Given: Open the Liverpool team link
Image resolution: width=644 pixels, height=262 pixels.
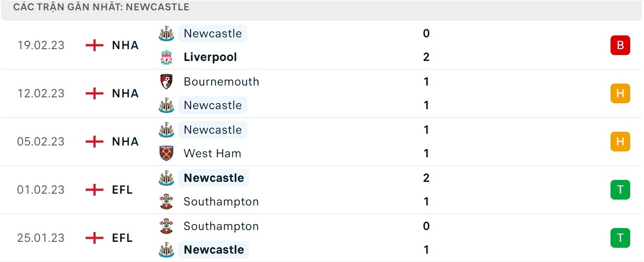Looking at the screenshot, I should [x=210, y=58].
